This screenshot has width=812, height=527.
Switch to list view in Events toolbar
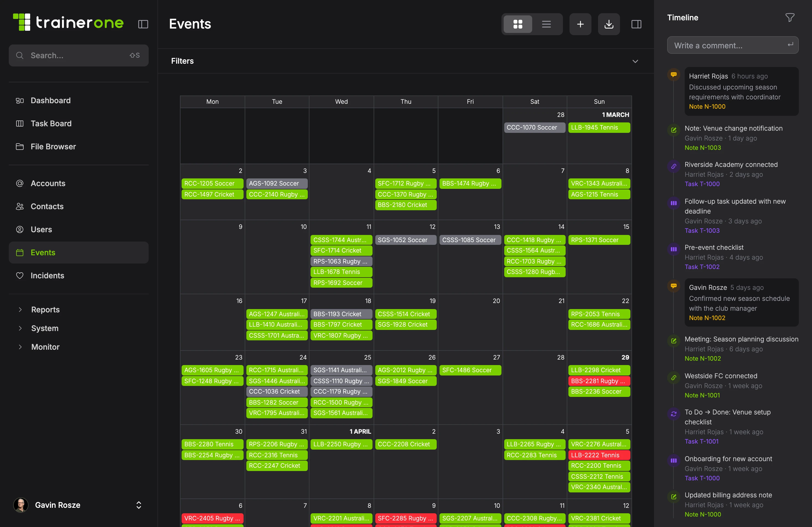click(x=546, y=24)
